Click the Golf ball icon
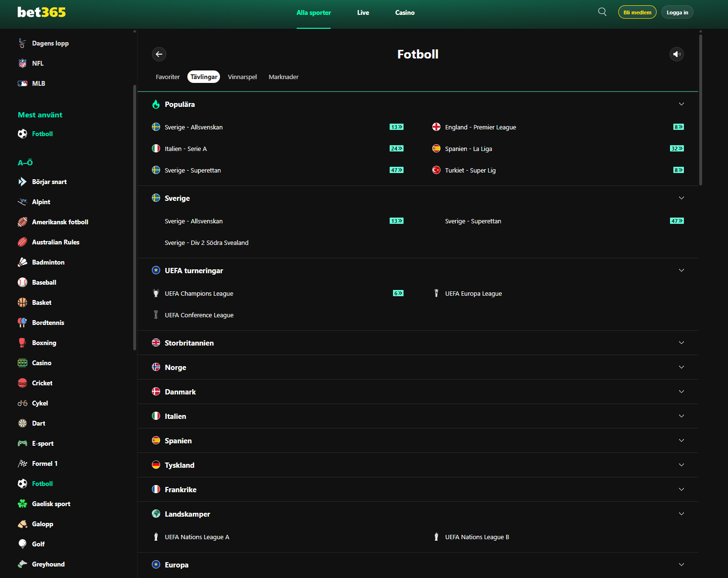This screenshot has width=728, height=578. coord(23,544)
